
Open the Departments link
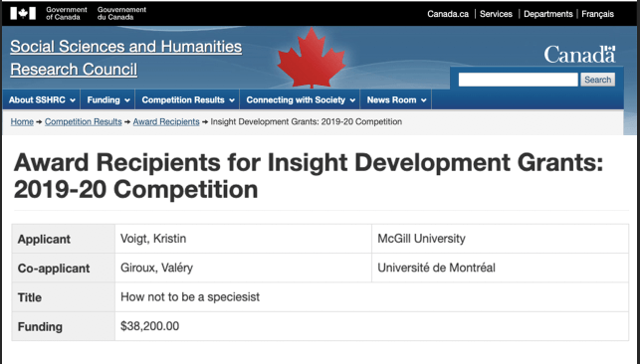click(547, 14)
